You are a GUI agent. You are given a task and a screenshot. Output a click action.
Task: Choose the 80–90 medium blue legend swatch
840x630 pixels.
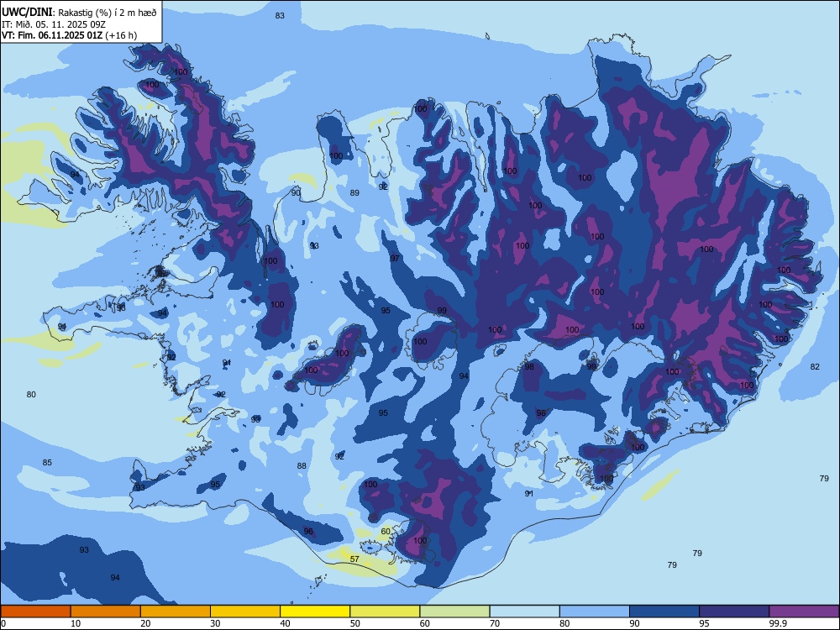tap(595, 612)
